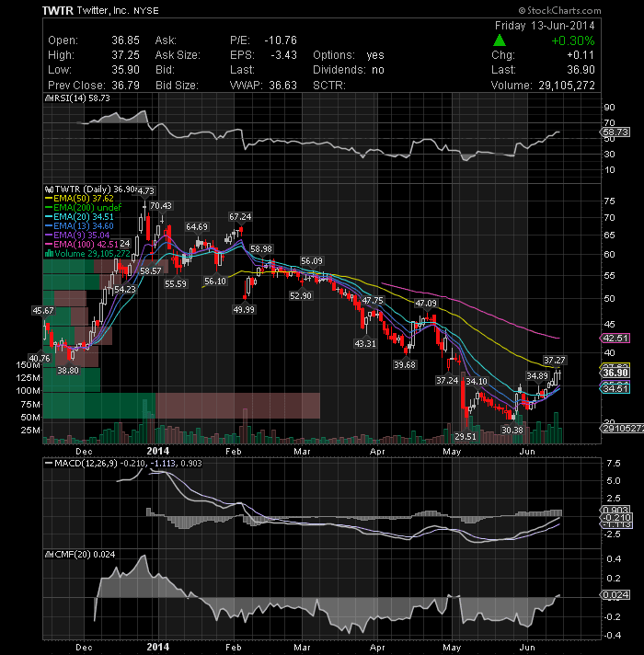Click the 52.90 price low label
This screenshot has height=655, width=644.
point(301,295)
